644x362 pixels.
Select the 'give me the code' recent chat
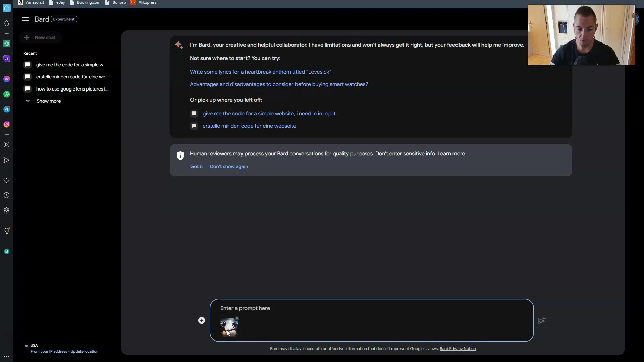coord(71,65)
